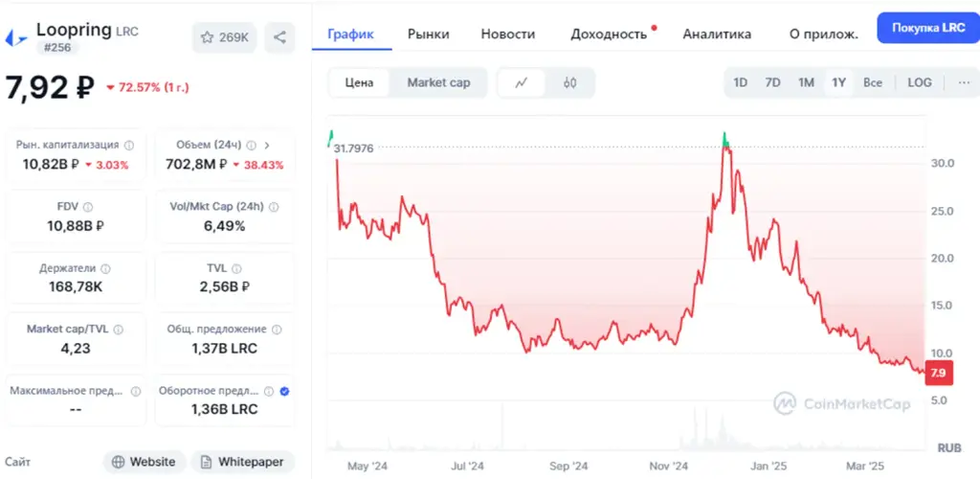Click info icon next to Market cap/TVL
Image resolution: width=980 pixels, height=479 pixels.
[118, 329]
